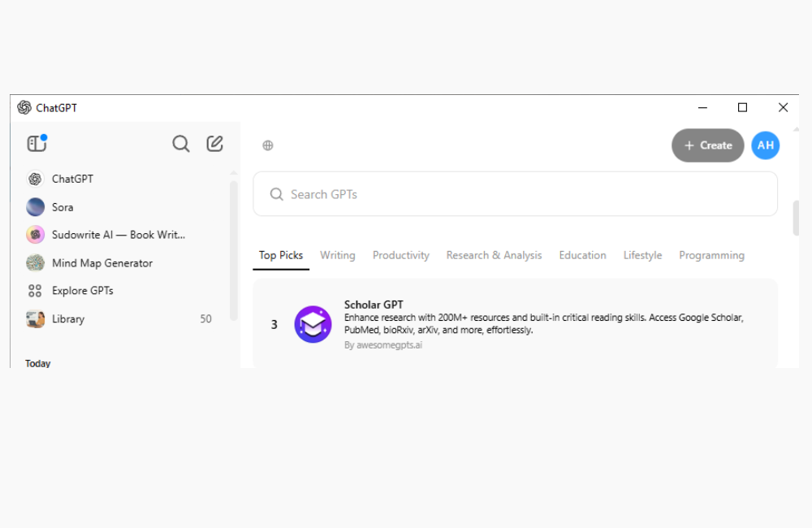
Task: Click the Explore GPTs grid icon
Action: tap(35, 291)
